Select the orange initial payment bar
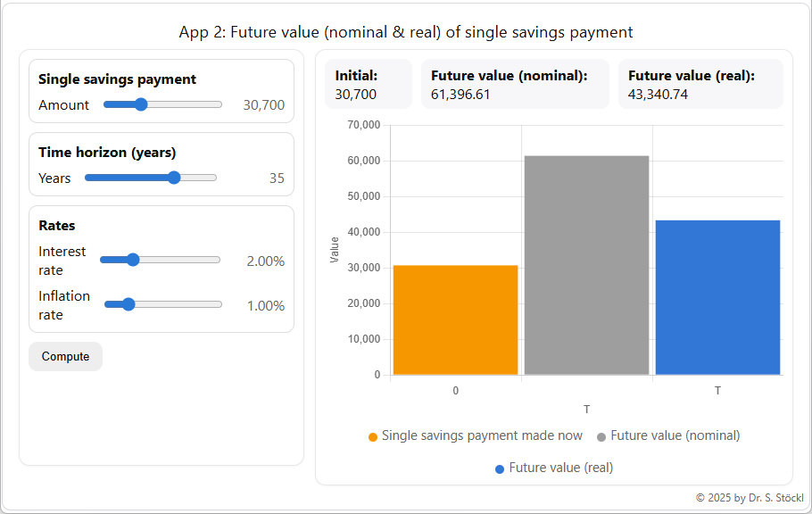Screen dimensions: 812x514 click(x=455, y=319)
